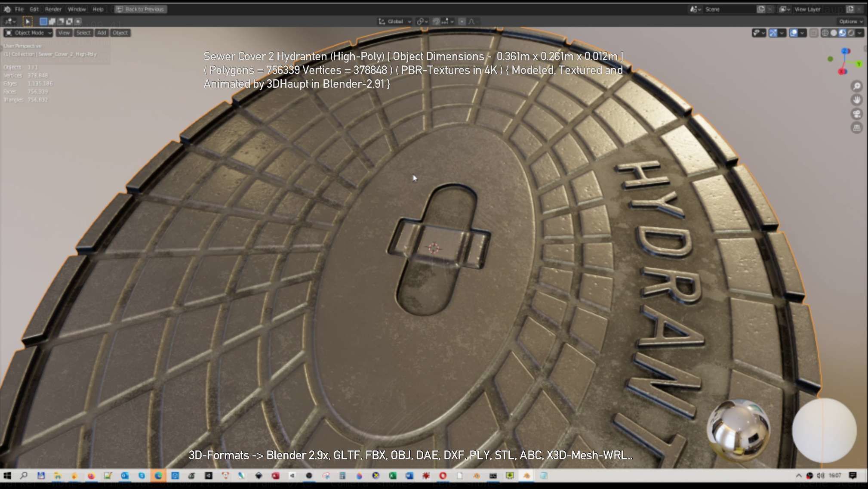Click the Pan view hand icon
The image size is (868, 489).
point(856,100)
